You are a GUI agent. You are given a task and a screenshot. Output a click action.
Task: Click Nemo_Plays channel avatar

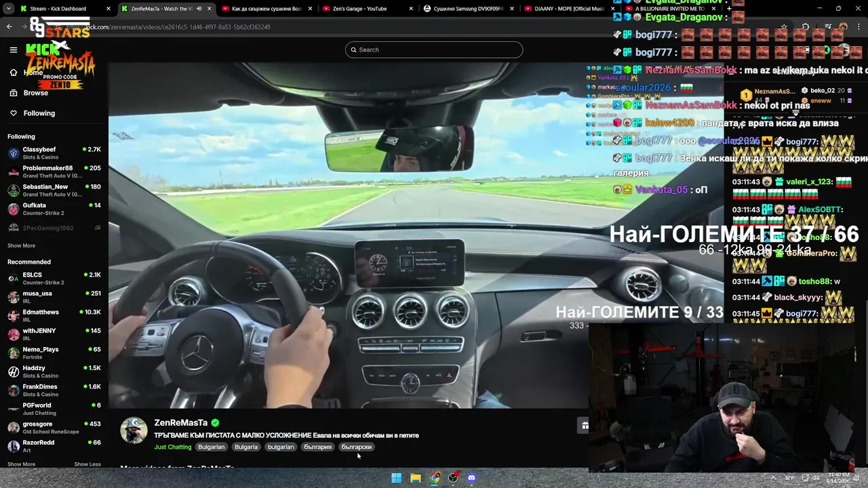pyautogui.click(x=14, y=353)
